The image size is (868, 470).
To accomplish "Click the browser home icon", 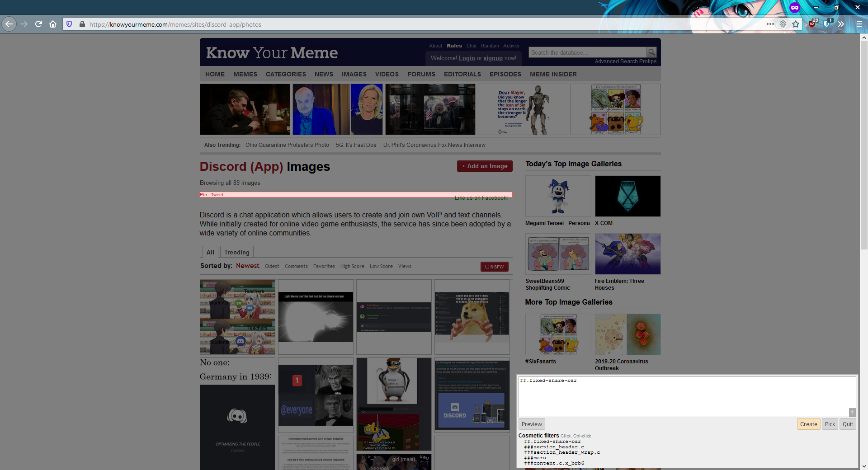I will (x=53, y=24).
